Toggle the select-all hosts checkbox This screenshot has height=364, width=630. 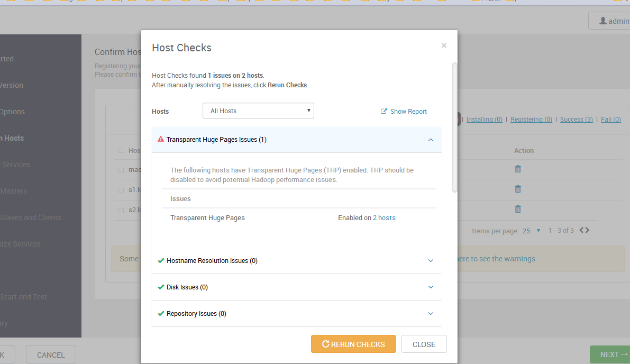pyautogui.click(x=121, y=150)
